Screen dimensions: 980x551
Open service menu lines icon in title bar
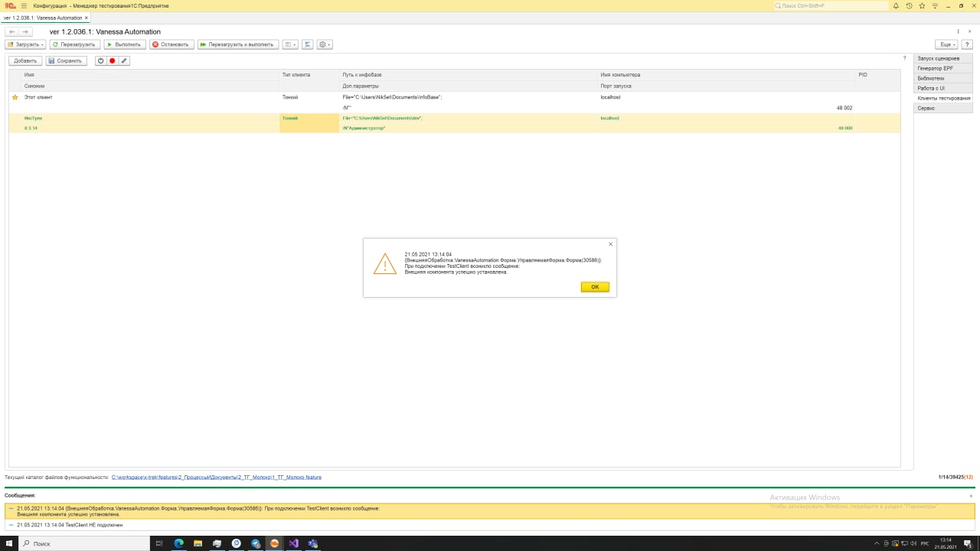click(x=935, y=5)
